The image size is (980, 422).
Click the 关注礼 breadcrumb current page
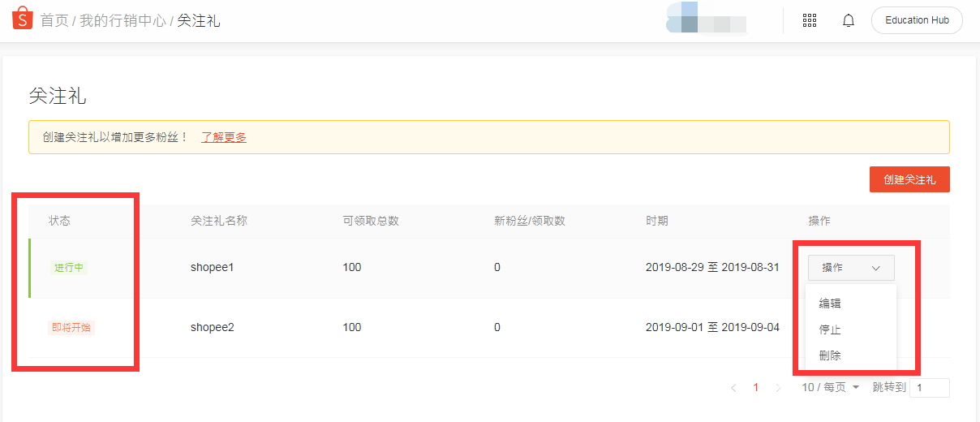199,20
